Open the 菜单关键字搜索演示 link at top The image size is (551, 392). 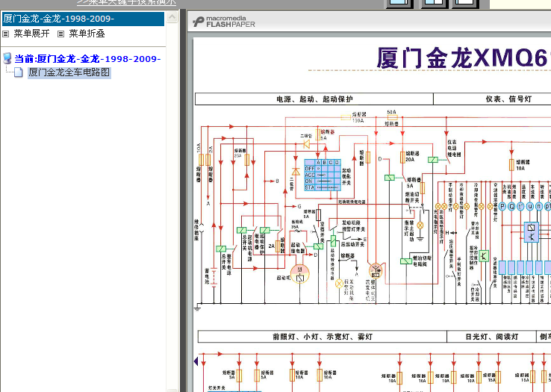pos(126,2)
